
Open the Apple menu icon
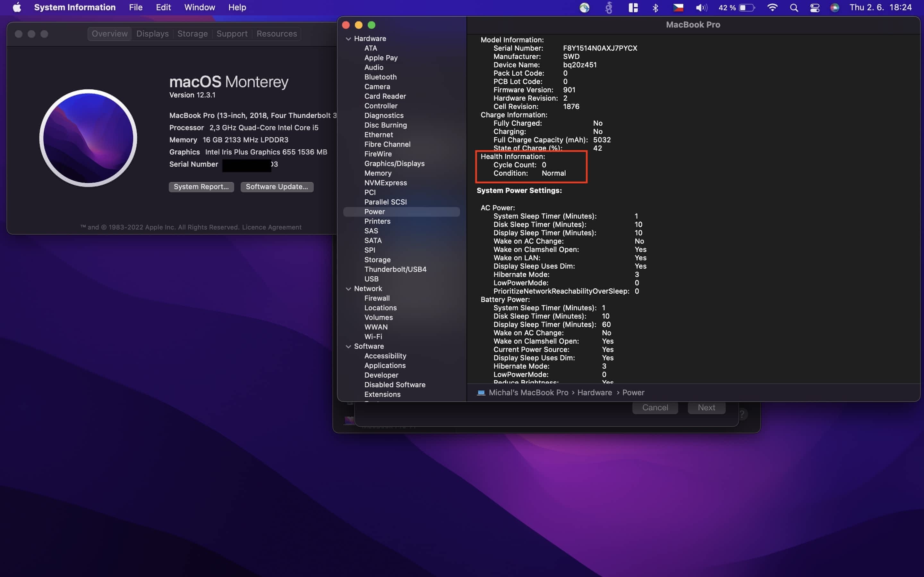[17, 7]
